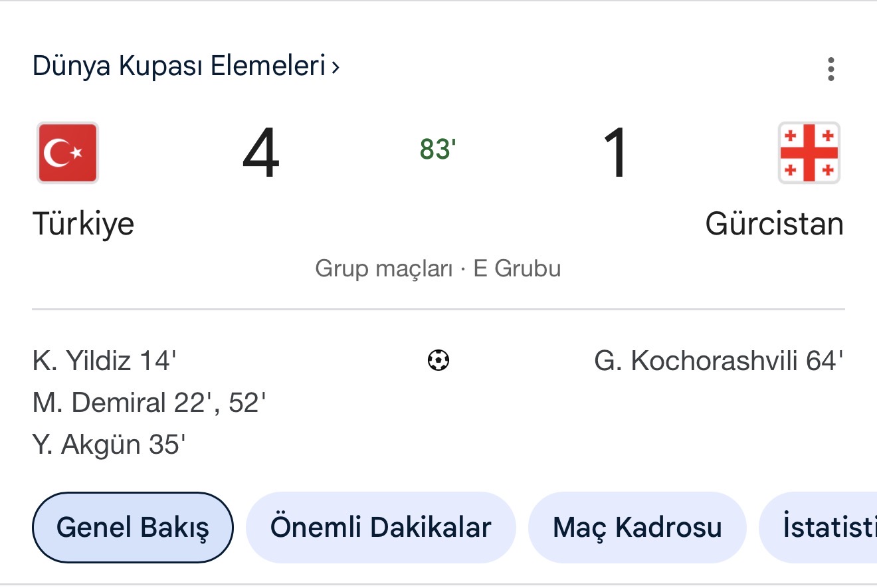Click the M. Demiral 22', 52' scorer entry
The height and width of the screenshot is (588, 877).
149,403
